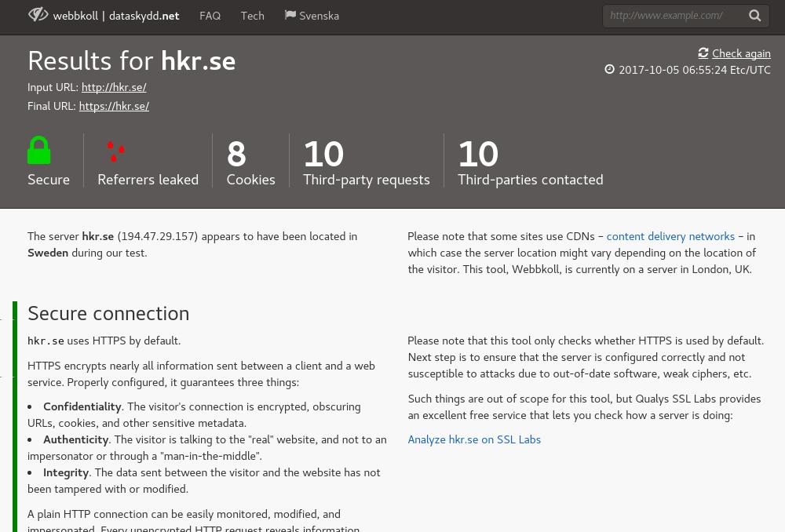Click the bold word Authenticity

75,439
